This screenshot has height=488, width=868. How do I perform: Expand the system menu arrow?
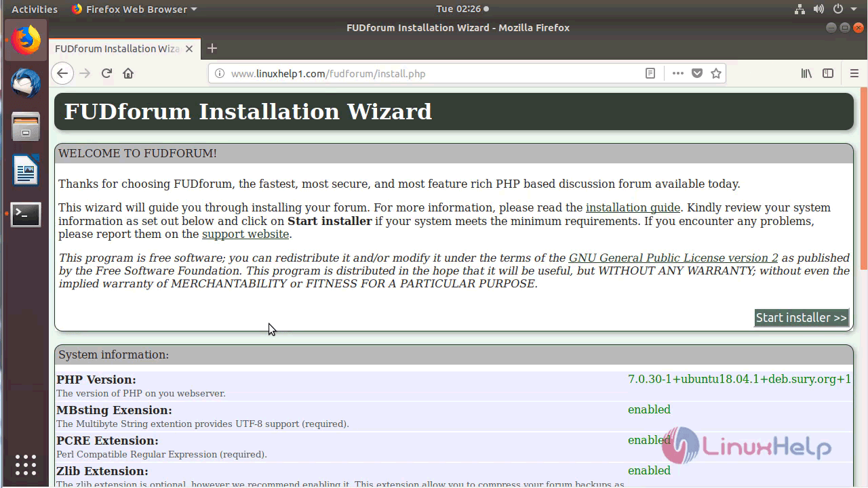[x=854, y=9]
